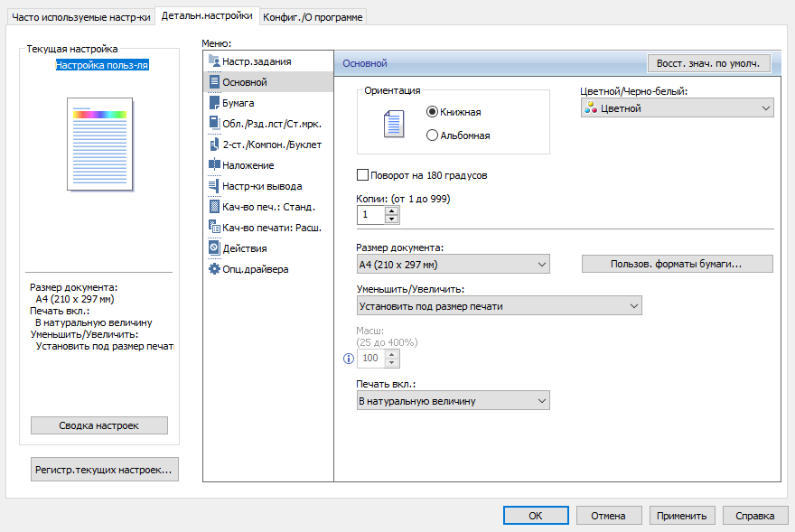Select the Бумага icon in menu

pyautogui.click(x=214, y=103)
